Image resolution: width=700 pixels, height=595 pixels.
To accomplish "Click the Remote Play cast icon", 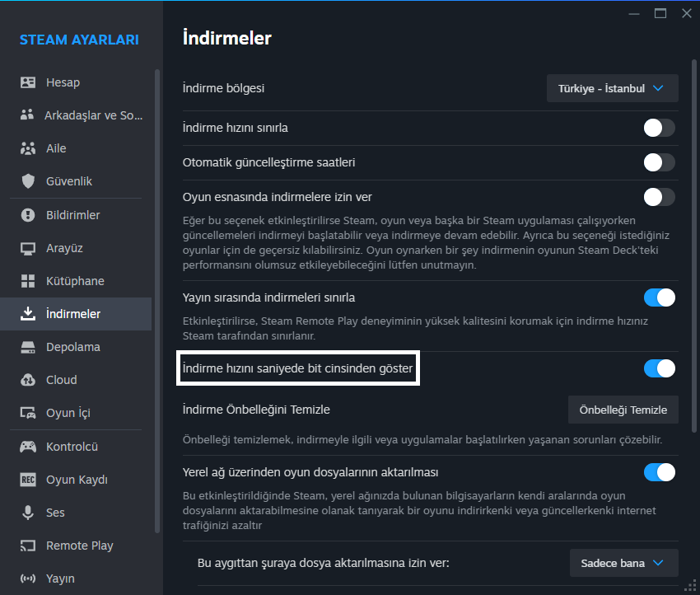I will tap(28, 546).
